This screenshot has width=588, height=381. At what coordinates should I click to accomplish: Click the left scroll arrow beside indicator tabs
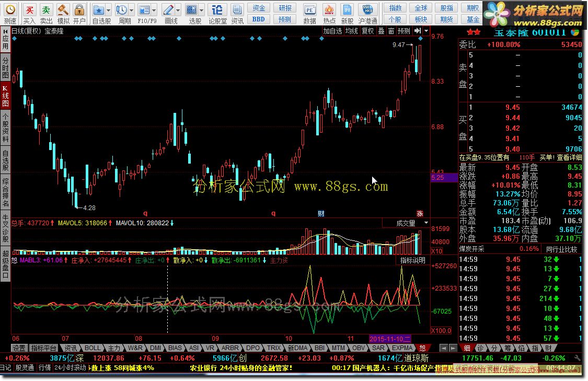pyautogui.click(x=444, y=348)
